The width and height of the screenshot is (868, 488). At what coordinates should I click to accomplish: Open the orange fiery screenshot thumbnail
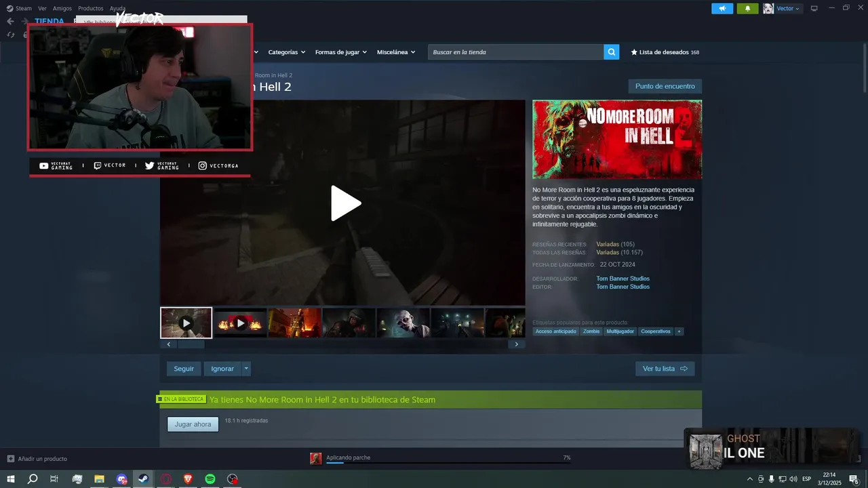pyautogui.click(x=294, y=323)
